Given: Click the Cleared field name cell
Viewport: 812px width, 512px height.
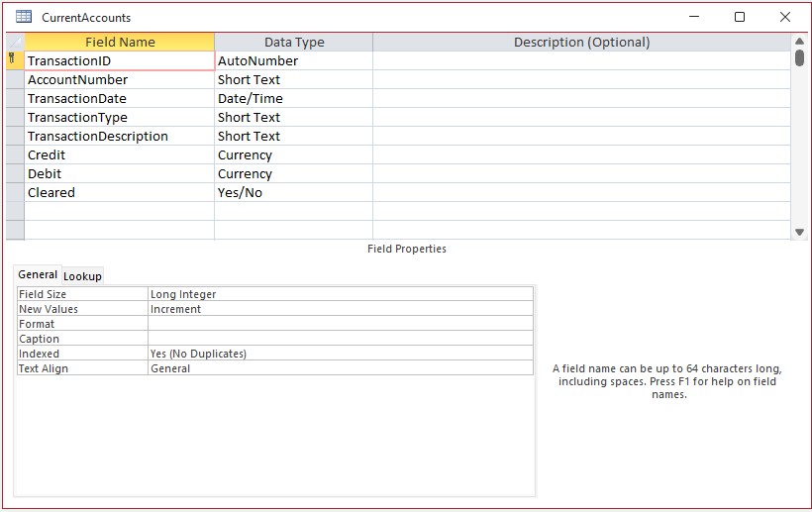Looking at the screenshot, I should coord(119,192).
